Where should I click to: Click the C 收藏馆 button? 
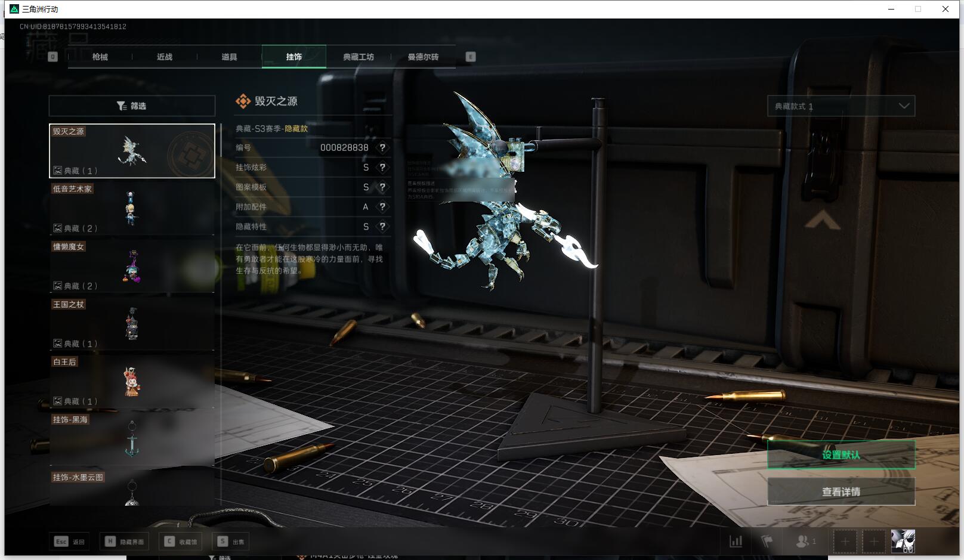pyautogui.click(x=181, y=542)
